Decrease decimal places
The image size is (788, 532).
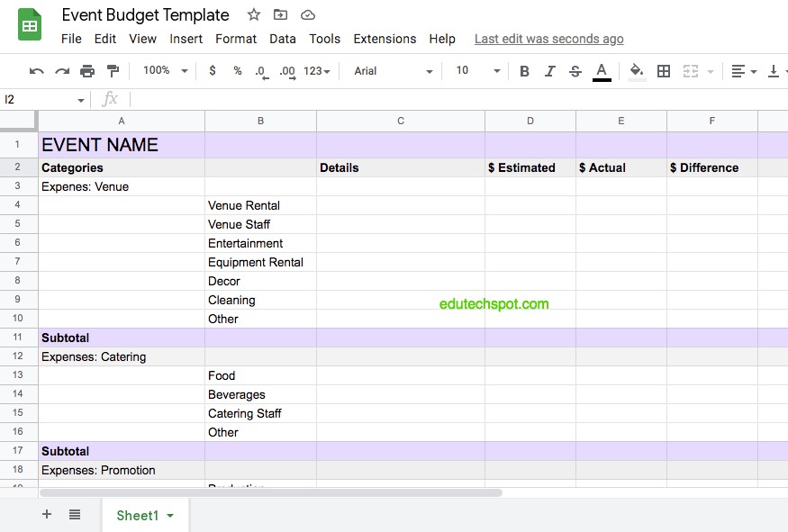click(x=261, y=70)
